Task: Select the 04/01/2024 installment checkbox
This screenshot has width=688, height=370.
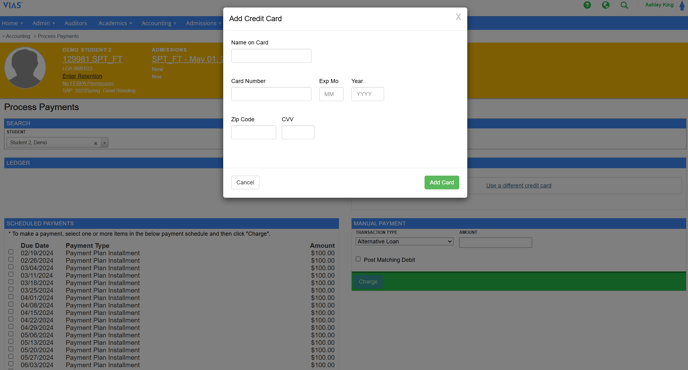Action: 11,297
